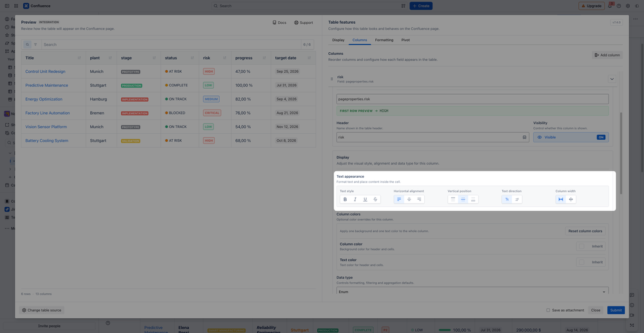The width and height of the screenshot is (644, 333).
Task: Open the filter icon beside preview search
Action: pos(35,44)
